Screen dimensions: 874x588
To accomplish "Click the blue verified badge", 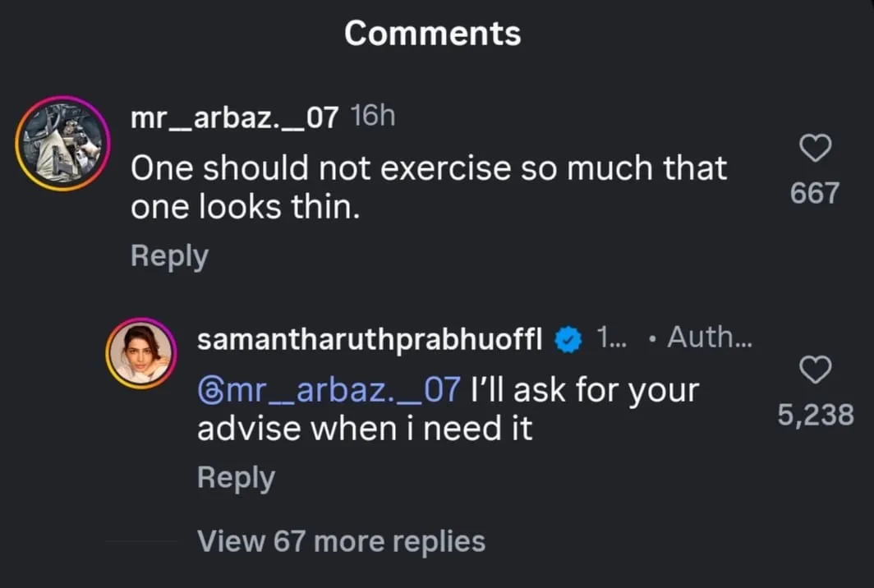I will 568,339.
